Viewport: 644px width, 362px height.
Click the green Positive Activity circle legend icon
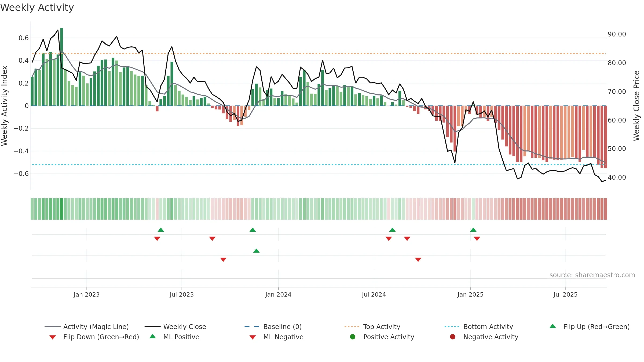coord(353,337)
